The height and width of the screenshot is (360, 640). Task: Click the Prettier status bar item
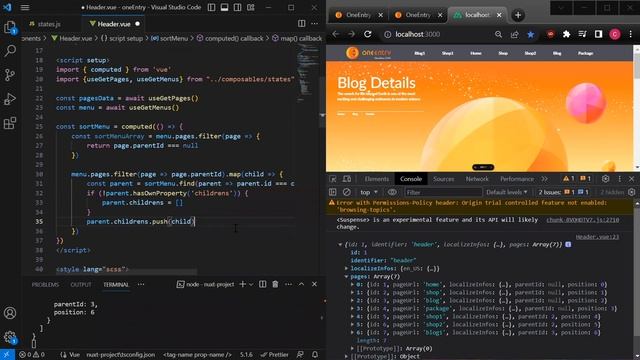pyautogui.click(x=274, y=355)
